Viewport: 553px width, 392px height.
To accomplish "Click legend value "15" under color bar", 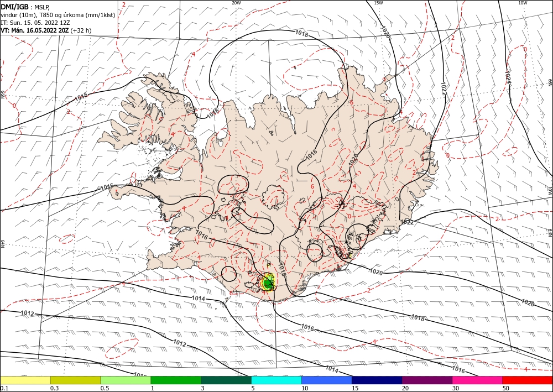I will (355, 388).
